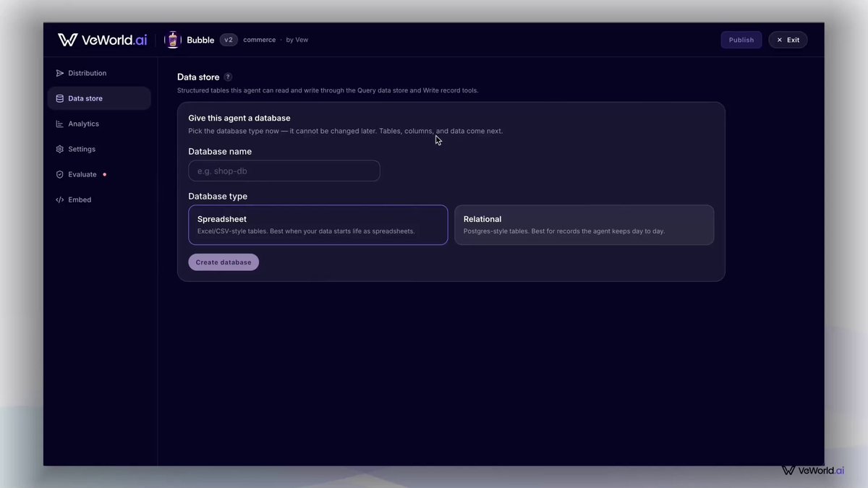
Task: Open Evaluate via its shield icon
Action: [x=60, y=174]
